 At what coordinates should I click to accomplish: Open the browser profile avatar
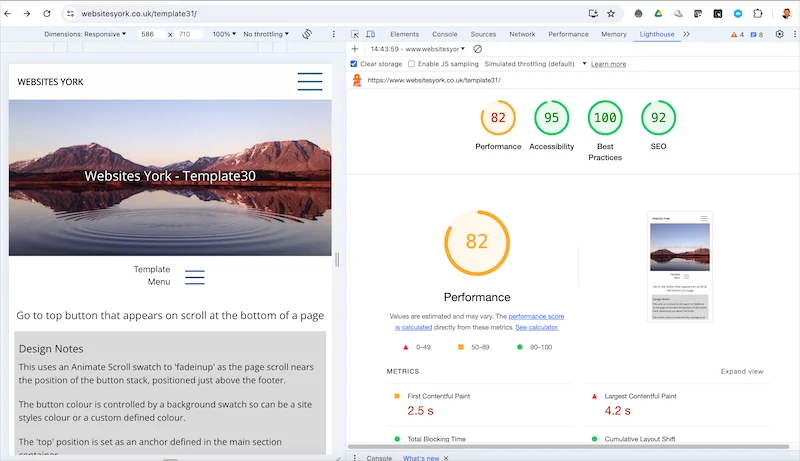tap(786, 14)
